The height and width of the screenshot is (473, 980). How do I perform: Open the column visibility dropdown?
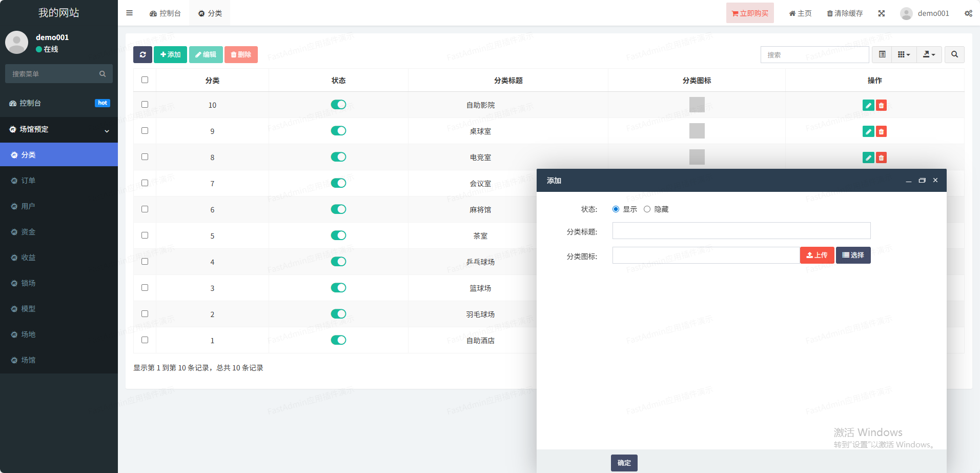tap(904, 54)
